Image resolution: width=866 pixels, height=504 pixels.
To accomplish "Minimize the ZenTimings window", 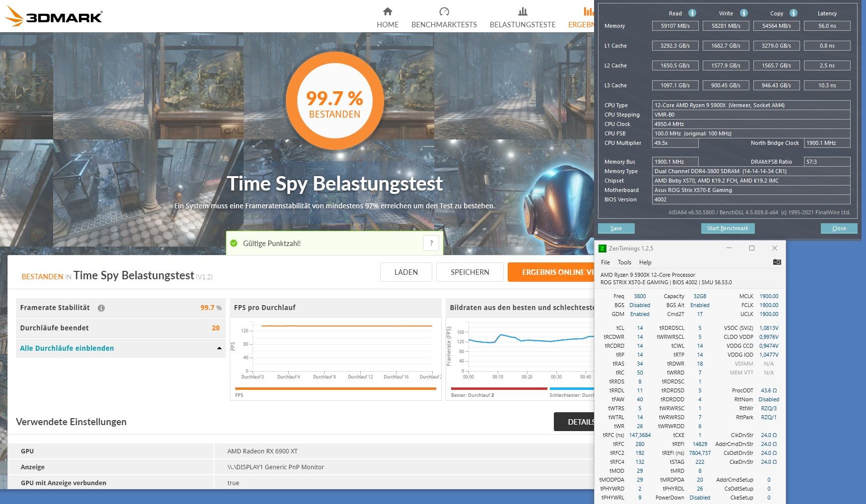I will pyautogui.click(x=729, y=248).
